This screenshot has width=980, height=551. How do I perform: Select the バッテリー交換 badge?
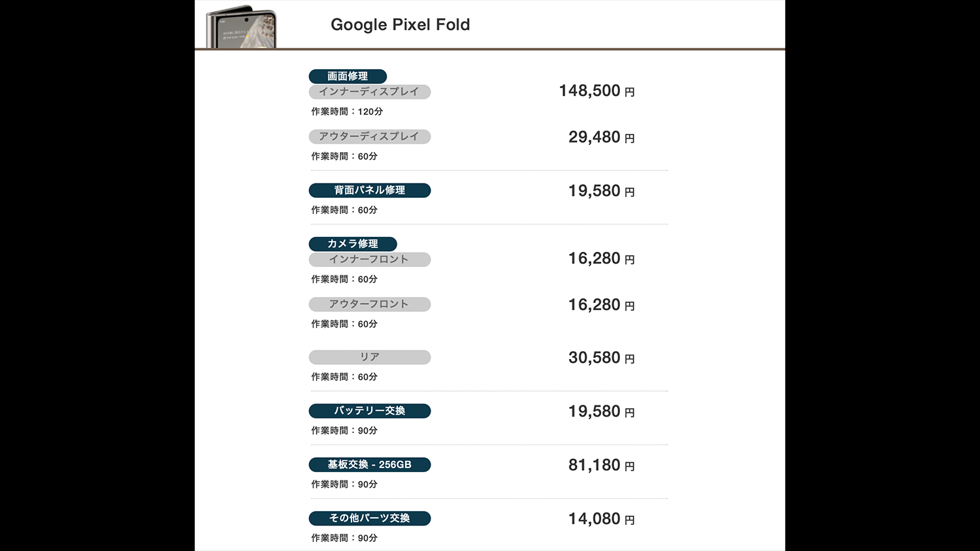coord(369,411)
